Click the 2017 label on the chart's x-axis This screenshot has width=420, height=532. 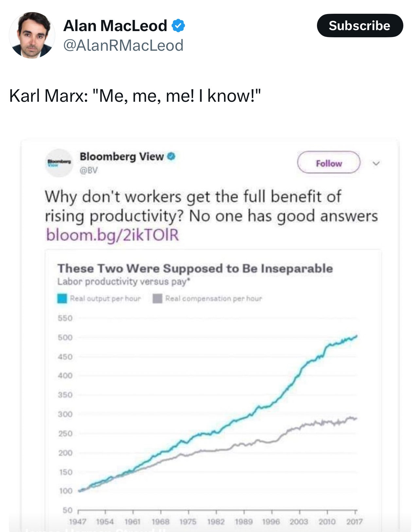[x=355, y=522]
